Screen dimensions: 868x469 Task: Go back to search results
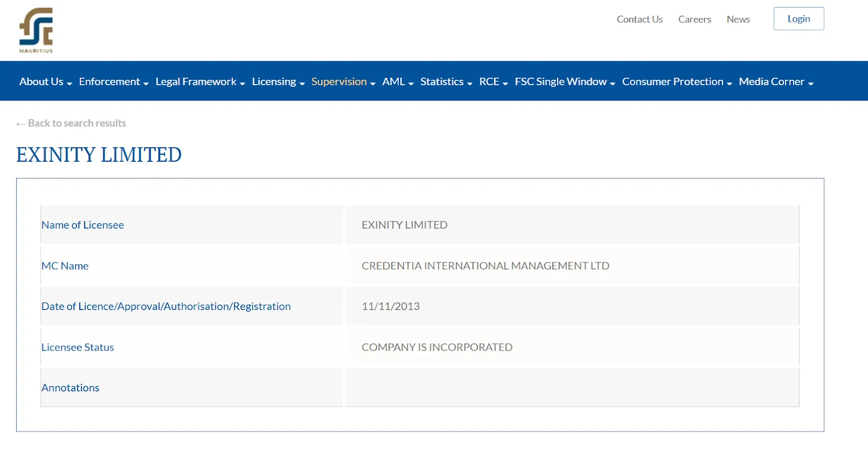pos(71,123)
